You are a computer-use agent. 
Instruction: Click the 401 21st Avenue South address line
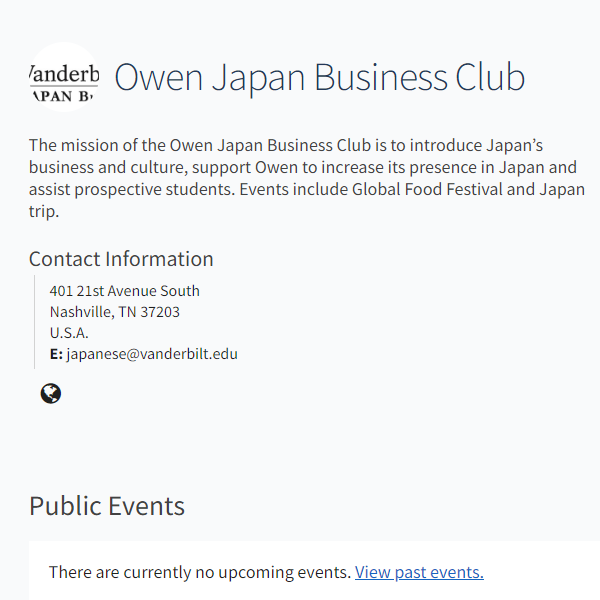(x=124, y=291)
